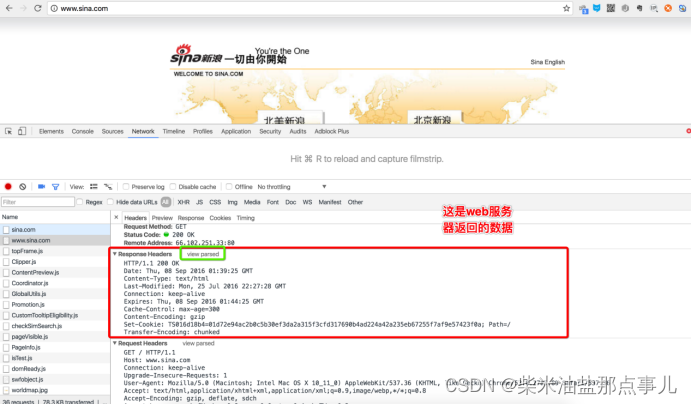
Task: Activate the inspect element picker icon
Action: tap(8, 131)
